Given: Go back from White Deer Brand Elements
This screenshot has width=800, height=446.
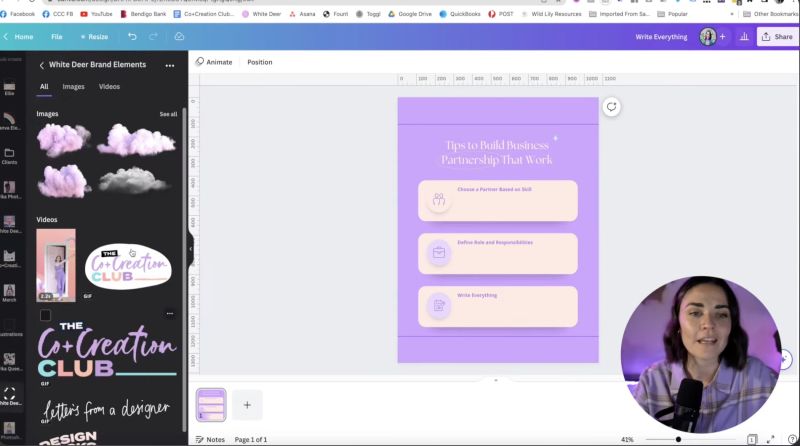Looking at the screenshot, I should 42,65.
